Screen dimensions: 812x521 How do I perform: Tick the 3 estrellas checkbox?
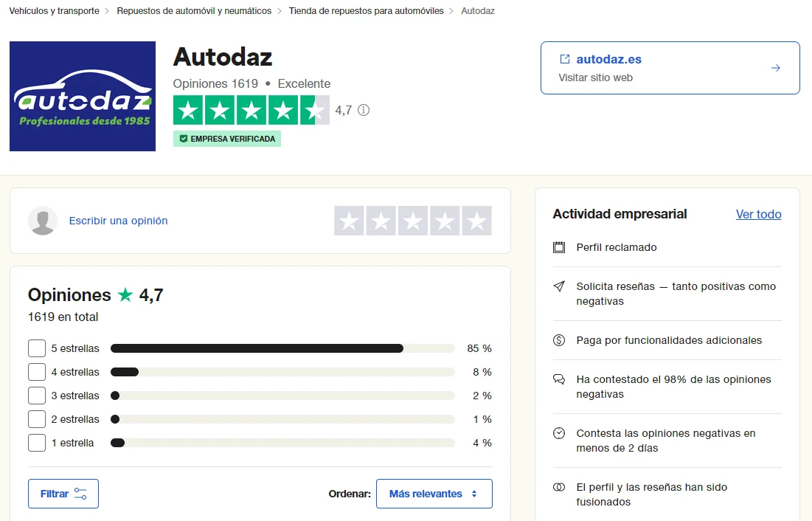pyautogui.click(x=37, y=396)
